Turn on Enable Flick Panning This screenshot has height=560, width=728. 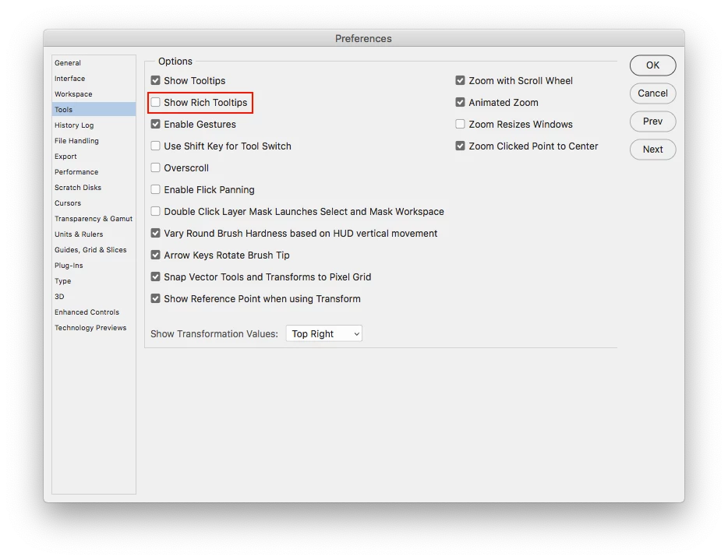pyautogui.click(x=156, y=190)
